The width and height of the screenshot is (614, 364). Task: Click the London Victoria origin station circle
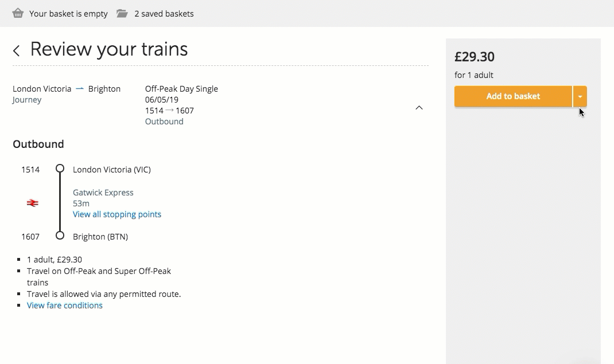click(60, 169)
